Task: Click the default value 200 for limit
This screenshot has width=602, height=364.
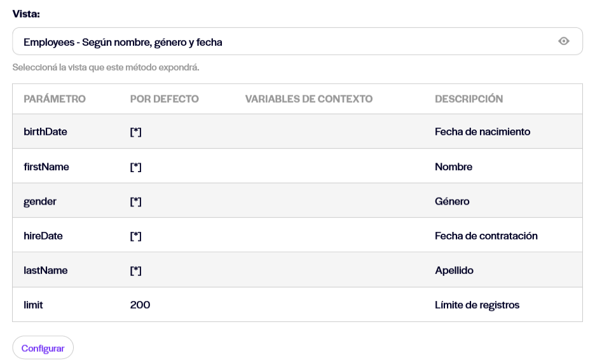Action: [140, 304]
